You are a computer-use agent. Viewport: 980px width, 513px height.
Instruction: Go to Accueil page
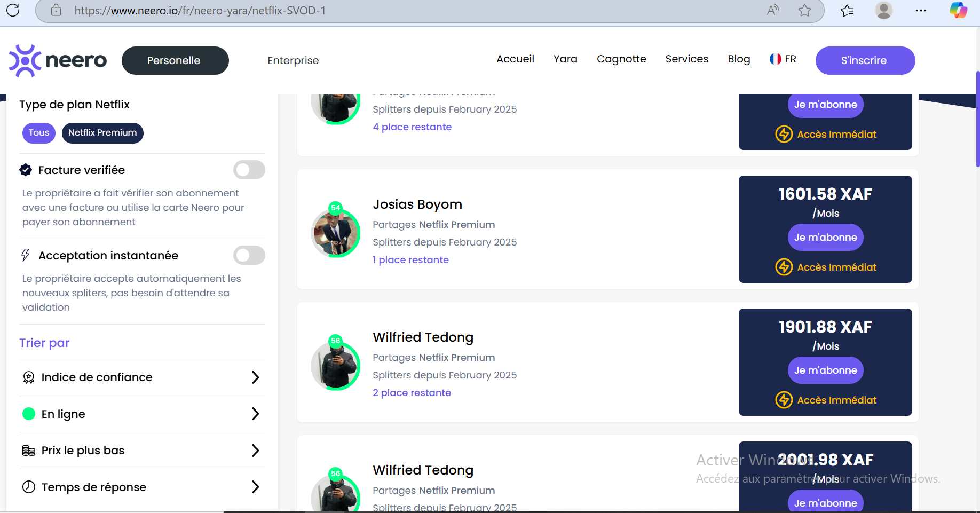[x=515, y=59]
